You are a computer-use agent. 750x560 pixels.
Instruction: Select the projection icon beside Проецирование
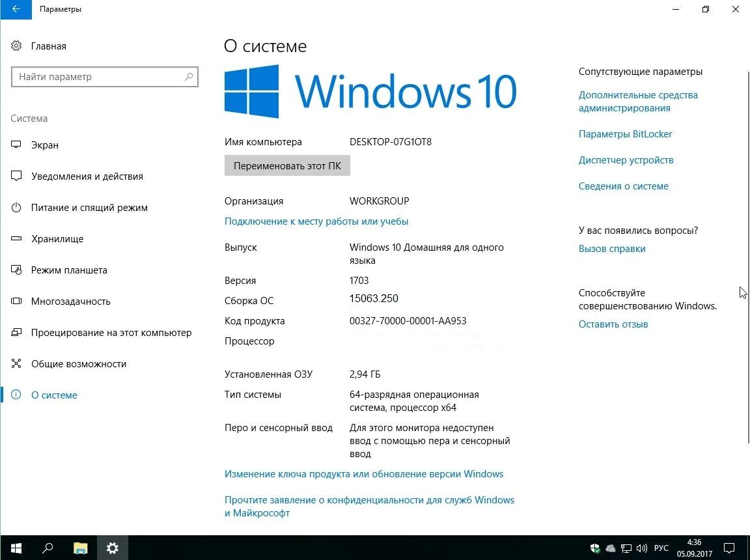click(16, 332)
